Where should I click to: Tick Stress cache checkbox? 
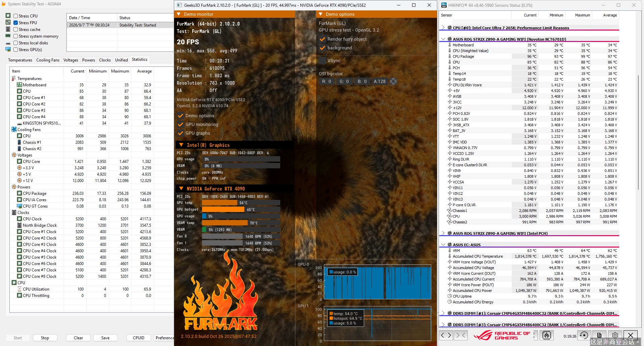pos(15,29)
